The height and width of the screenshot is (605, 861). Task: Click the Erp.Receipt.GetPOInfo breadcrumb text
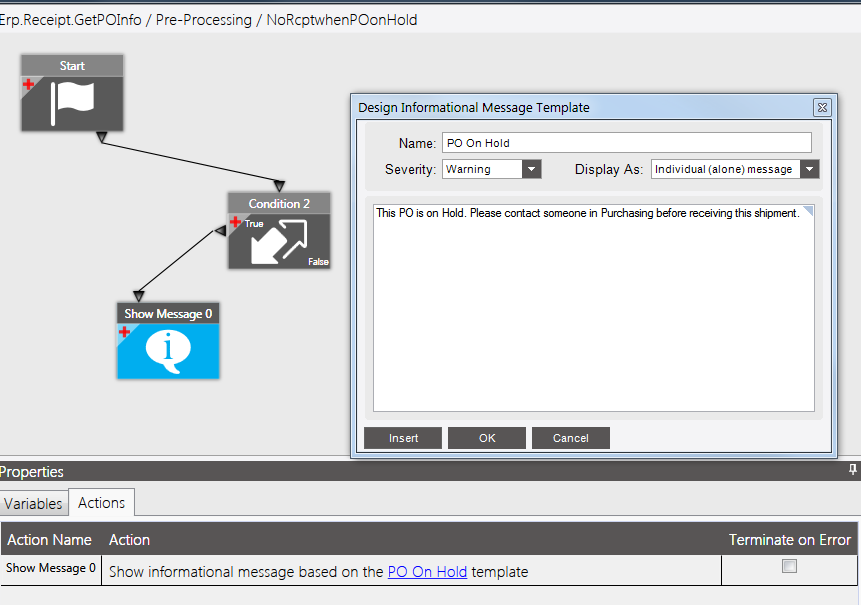coord(70,20)
